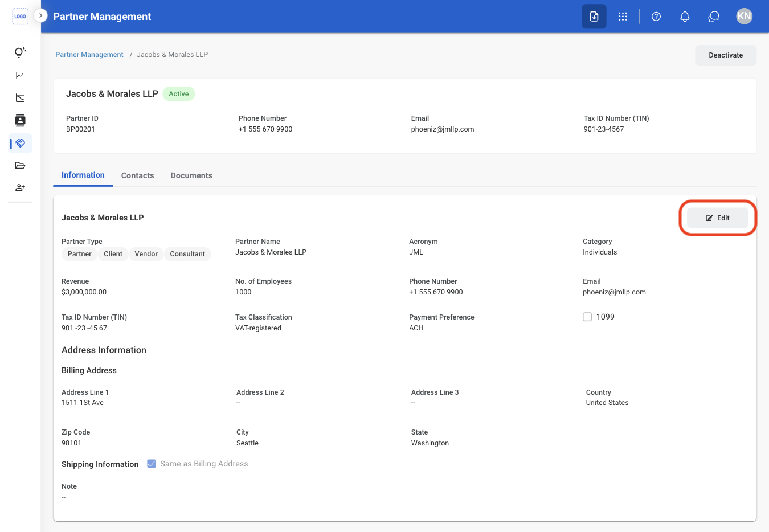Tick the 1099 checkbox
The width and height of the screenshot is (769, 532).
587,317
